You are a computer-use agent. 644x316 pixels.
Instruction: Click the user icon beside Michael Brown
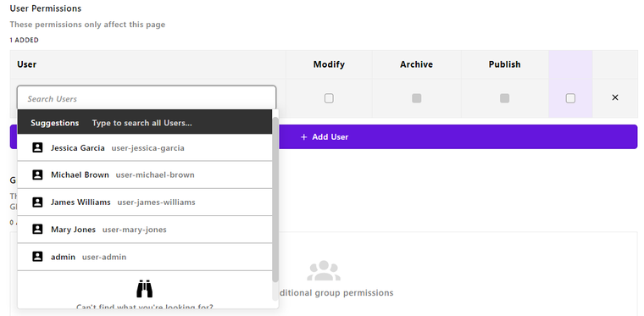pyautogui.click(x=37, y=175)
